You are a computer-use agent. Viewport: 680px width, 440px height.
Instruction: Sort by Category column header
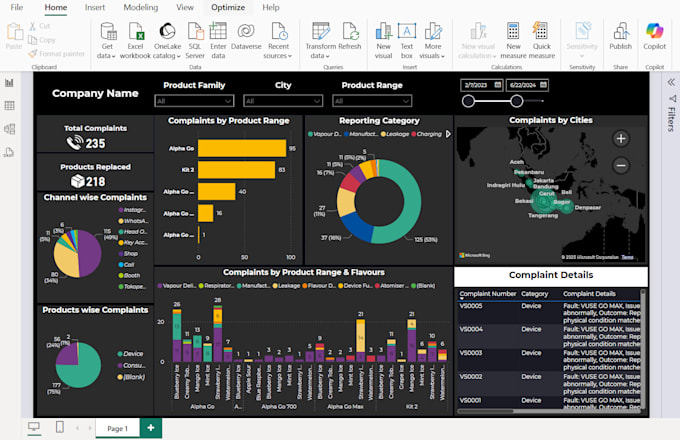click(x=535, y=294)
